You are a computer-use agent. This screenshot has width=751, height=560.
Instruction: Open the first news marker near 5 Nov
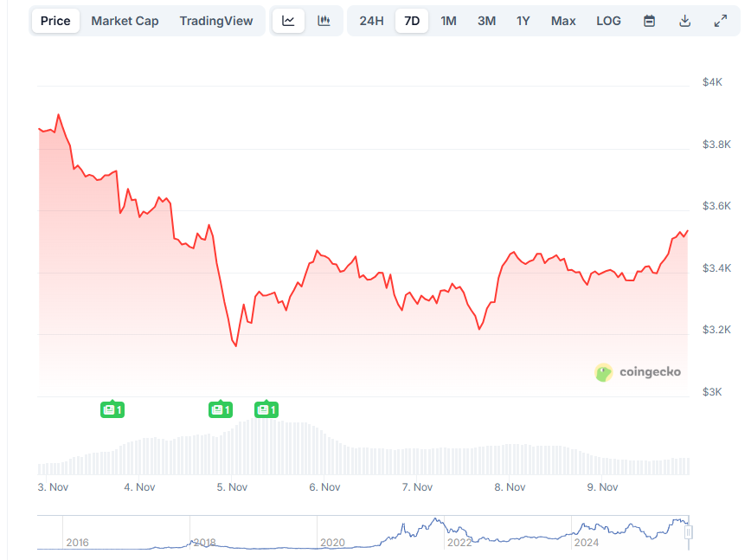[221, 409]
